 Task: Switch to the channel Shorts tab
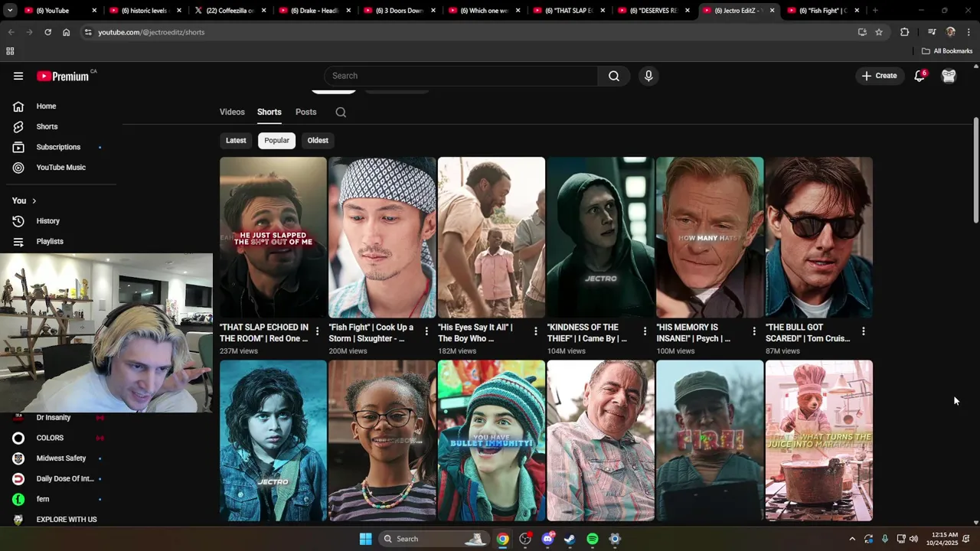point(269,112)
